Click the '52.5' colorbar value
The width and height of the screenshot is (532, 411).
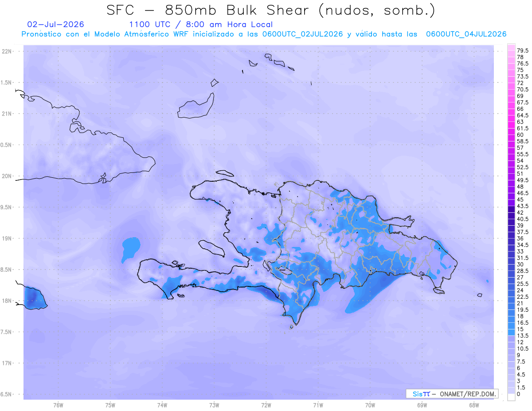pyautogui.click(x=523, y=168)
